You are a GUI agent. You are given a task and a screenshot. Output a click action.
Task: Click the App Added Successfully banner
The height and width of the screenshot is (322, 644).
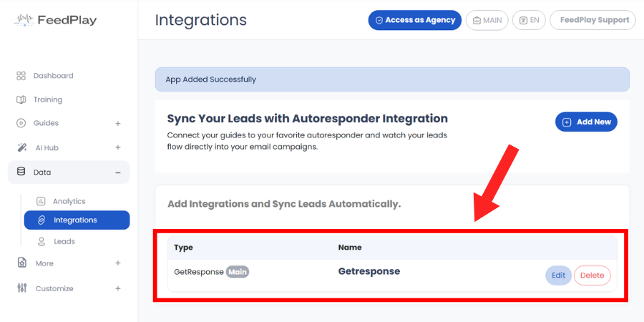tap(392, 79)
